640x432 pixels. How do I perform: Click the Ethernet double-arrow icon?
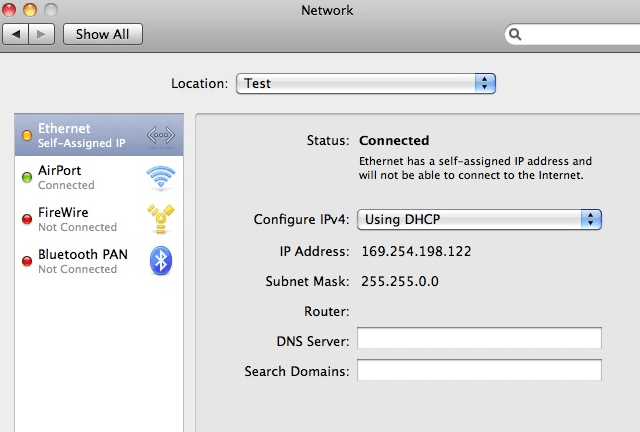(160, 135)
